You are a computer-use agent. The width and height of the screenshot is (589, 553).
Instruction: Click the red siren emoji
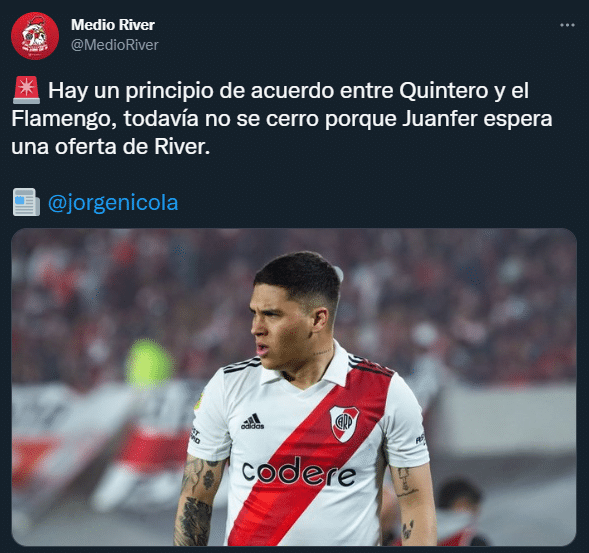tap(26, 90)
